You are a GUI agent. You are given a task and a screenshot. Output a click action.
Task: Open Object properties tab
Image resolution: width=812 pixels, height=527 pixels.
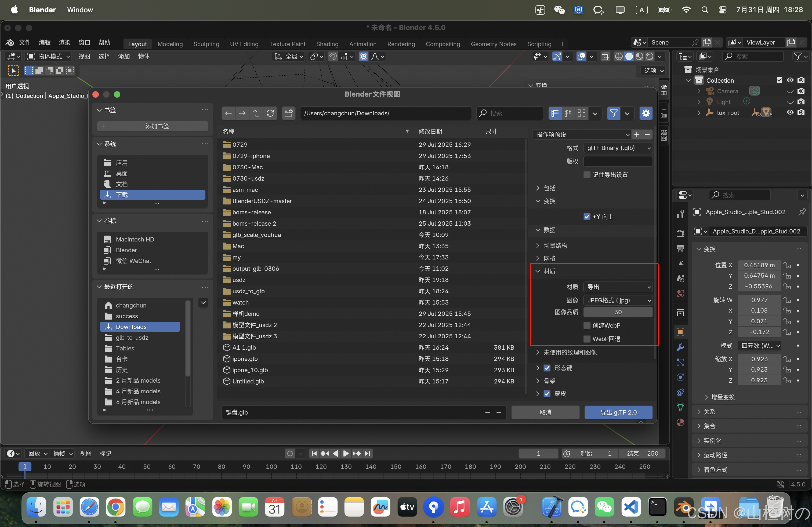tap(680, 332)
